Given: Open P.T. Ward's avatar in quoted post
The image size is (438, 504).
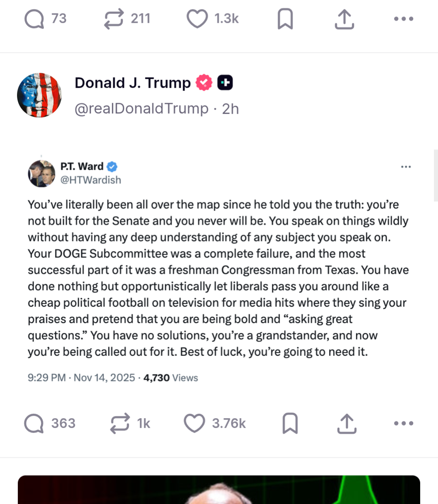Looking at the screenshot, I should [x=41, y=173].
